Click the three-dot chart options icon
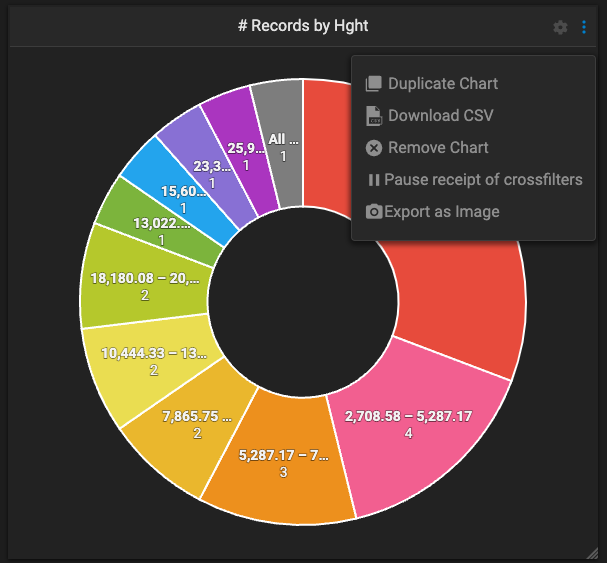The image size is (607, 563). 584,27
